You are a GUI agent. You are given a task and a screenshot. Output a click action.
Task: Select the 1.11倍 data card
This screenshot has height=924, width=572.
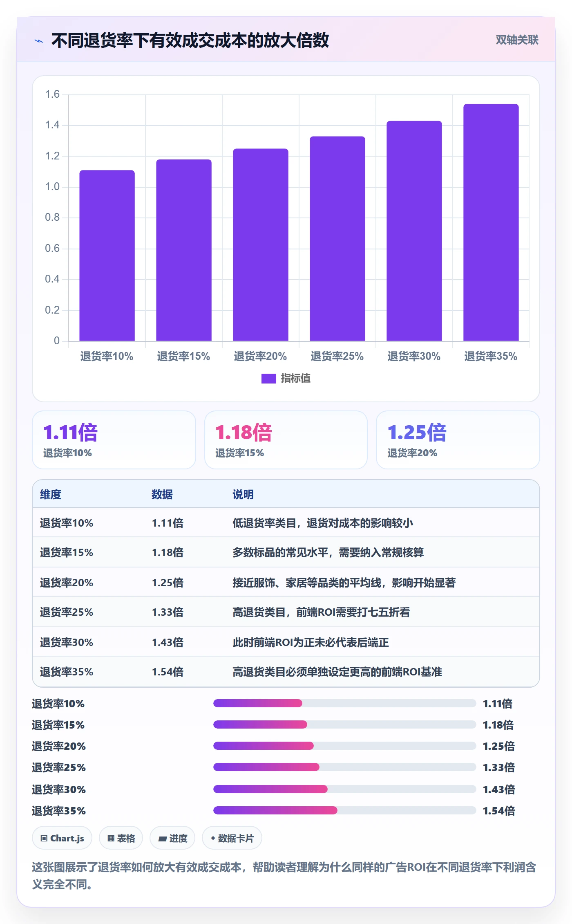pyautogui.click(x=114, y=440)
